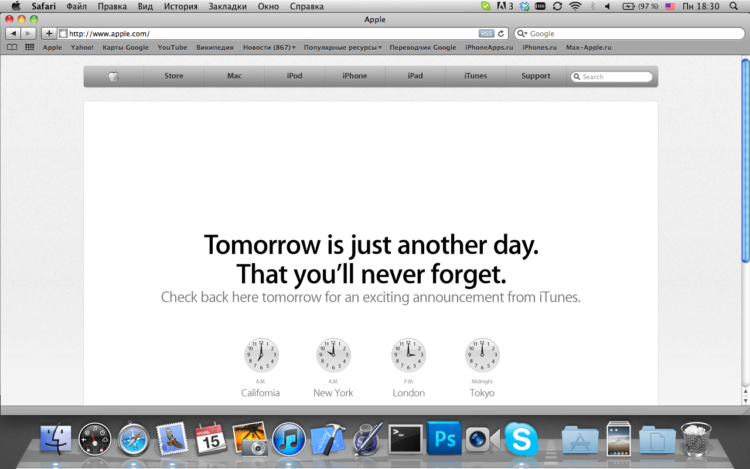
Task: Open Safari compass icon in Dock
Action: tap(133, 439)
